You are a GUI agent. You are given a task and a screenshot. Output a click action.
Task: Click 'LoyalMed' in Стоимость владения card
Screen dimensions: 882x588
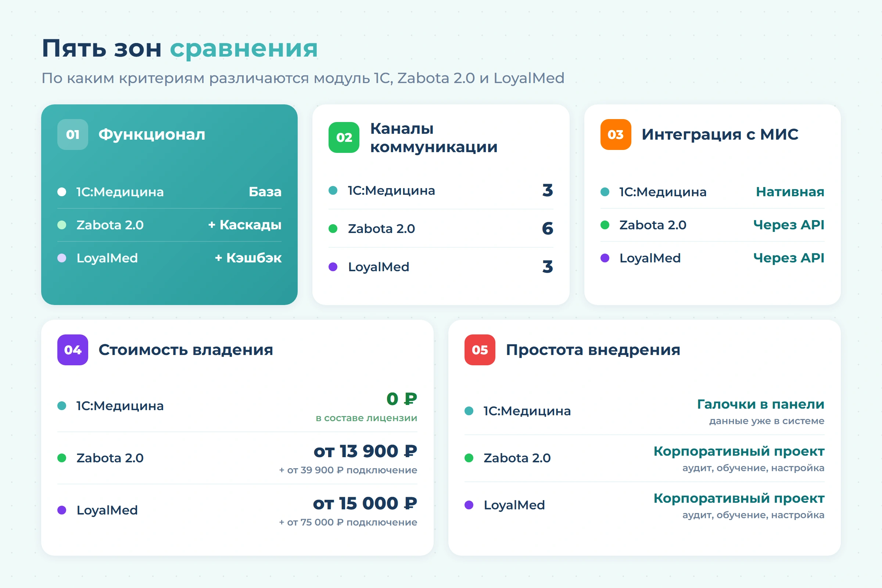[x=107, y=510]
